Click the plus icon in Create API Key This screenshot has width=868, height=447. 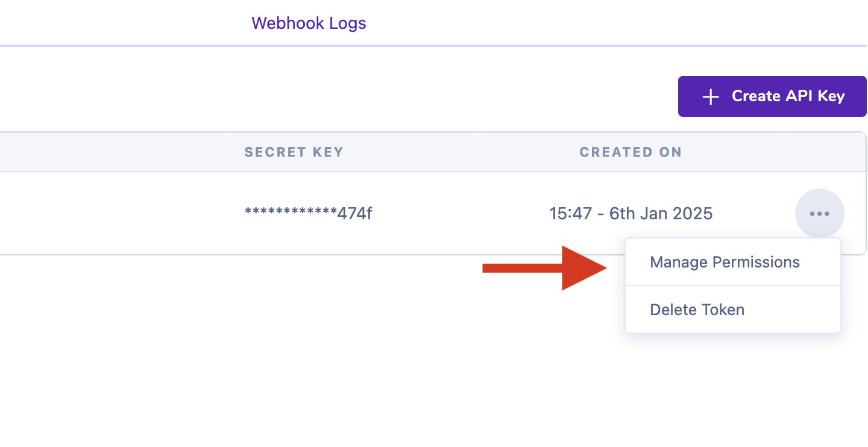(x=711, y=96)
